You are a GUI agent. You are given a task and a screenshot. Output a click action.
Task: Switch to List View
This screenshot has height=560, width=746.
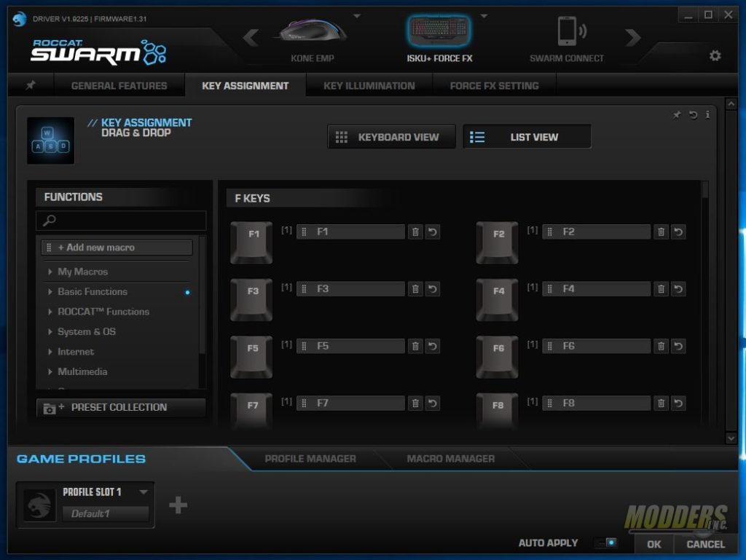pos(527,137)
